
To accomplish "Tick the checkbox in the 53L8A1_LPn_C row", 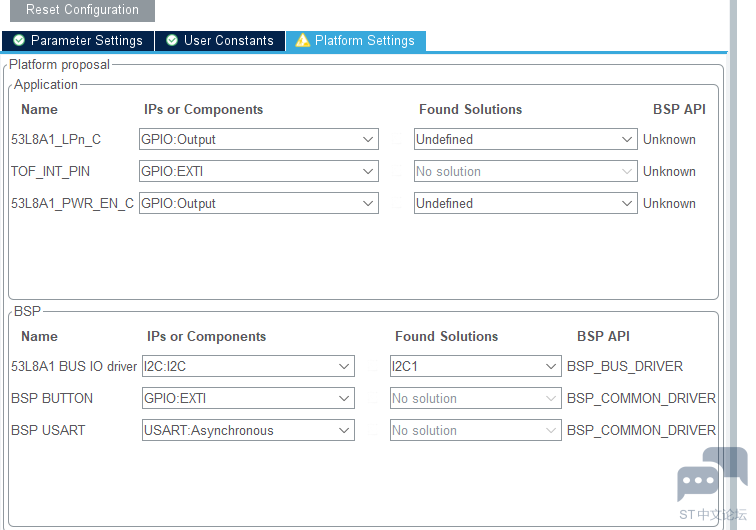I will click(397, 139).
